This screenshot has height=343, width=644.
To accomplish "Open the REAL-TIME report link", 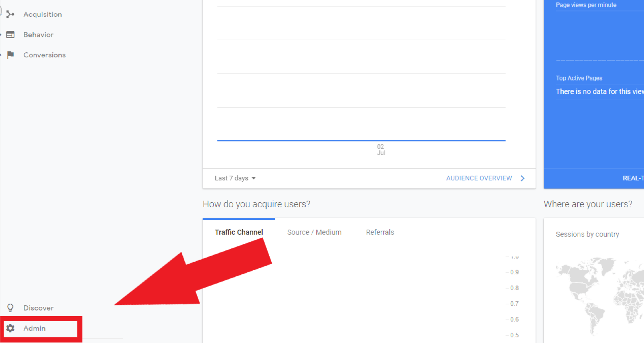I will pos(633,178).
